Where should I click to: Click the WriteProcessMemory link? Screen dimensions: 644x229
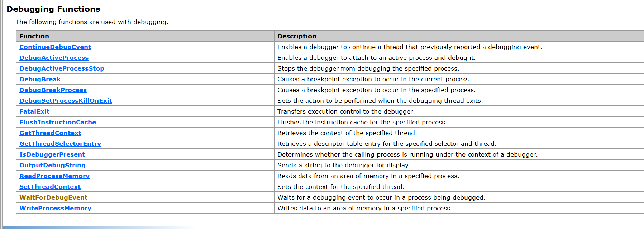tap(55, 208)
